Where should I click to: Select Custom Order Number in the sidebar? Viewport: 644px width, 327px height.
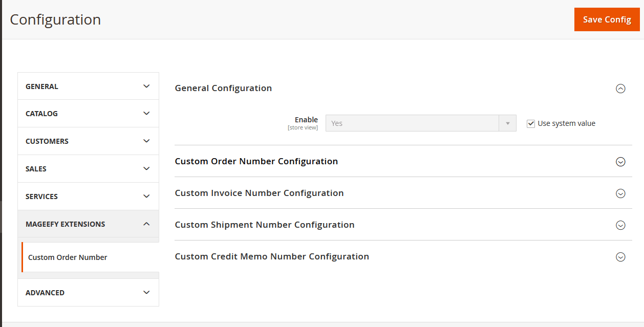[68, 257]
